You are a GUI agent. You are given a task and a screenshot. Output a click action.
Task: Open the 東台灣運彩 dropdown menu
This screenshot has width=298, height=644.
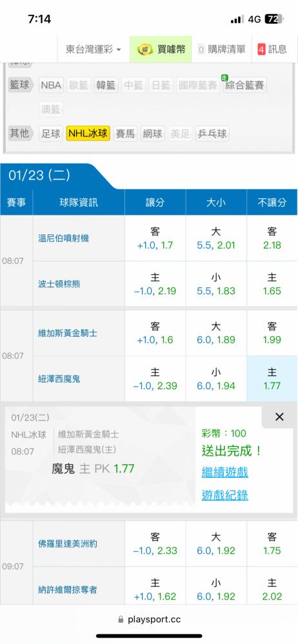(94, 50)
